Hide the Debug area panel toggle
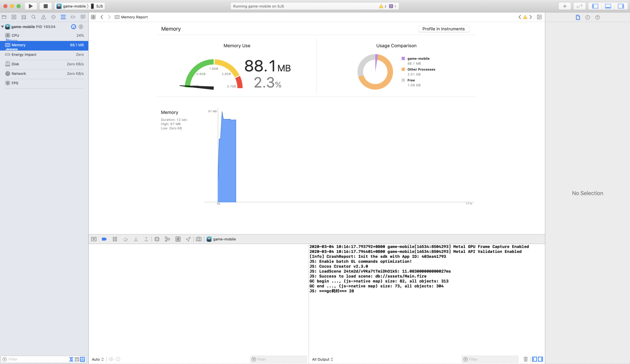Viewport: 630px width, 364px height. 608,6
